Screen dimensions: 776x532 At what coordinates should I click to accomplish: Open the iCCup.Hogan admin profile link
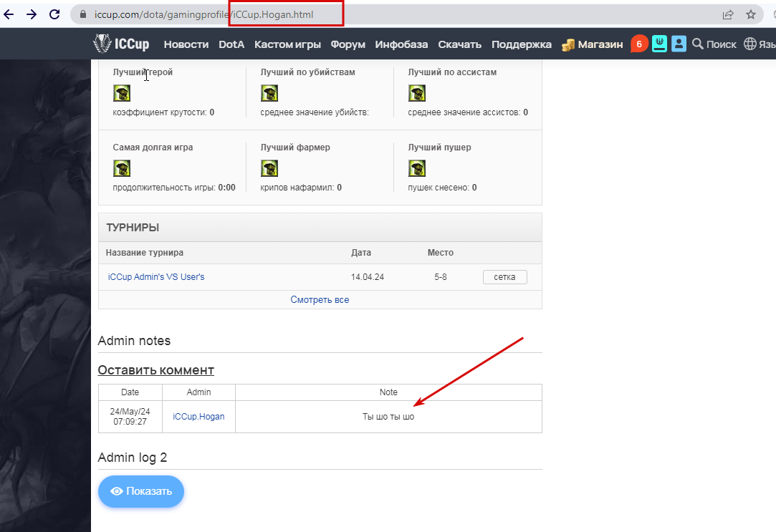pos(198,416)
